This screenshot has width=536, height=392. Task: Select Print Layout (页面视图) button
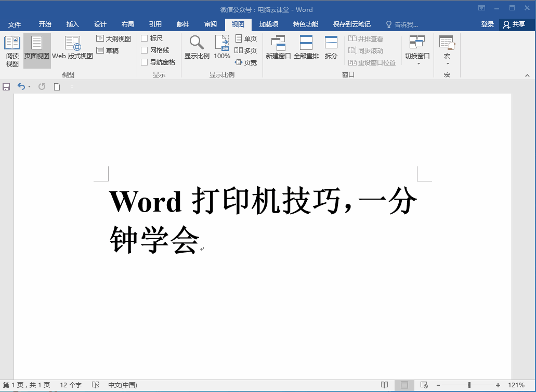[37, 50]
